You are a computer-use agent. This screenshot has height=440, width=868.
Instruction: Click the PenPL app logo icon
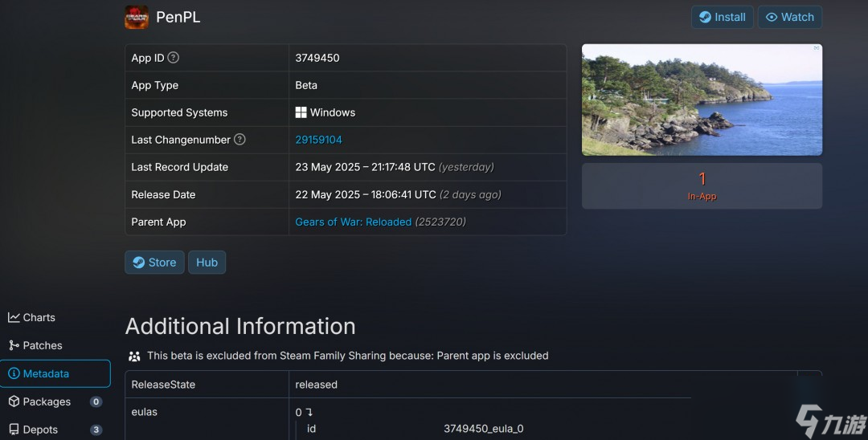[136, 17]
